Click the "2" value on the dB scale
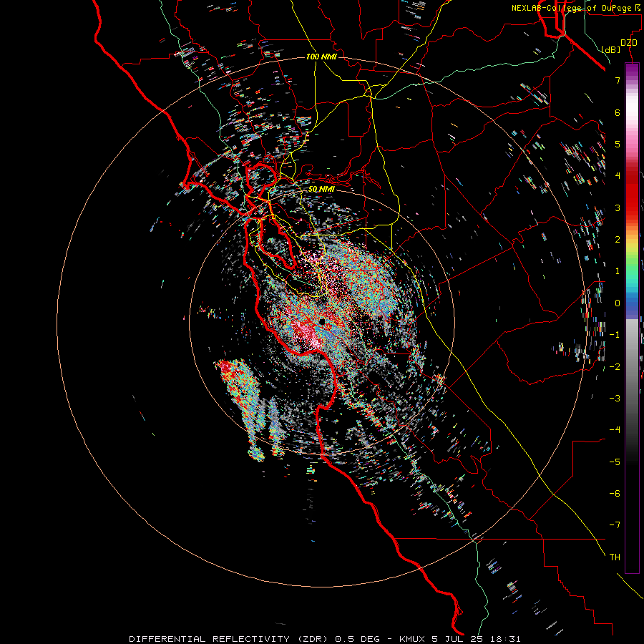This screenshot has height=644, width=644. [x=618, y=240]
